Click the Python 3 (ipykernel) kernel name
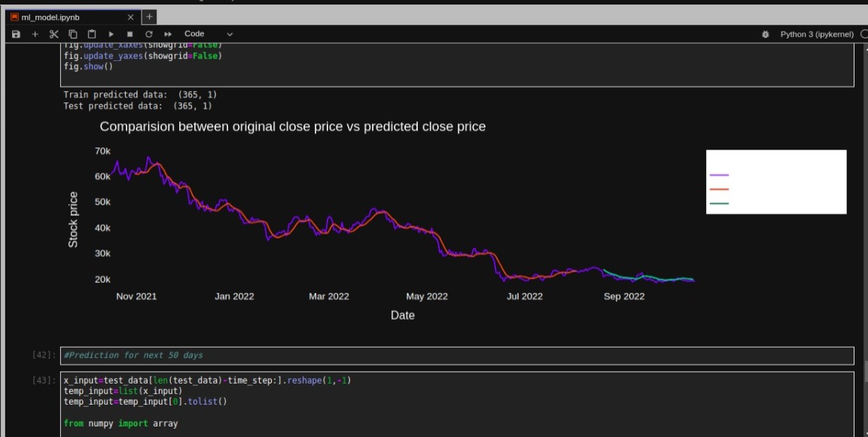 click(x=817, y=35)
